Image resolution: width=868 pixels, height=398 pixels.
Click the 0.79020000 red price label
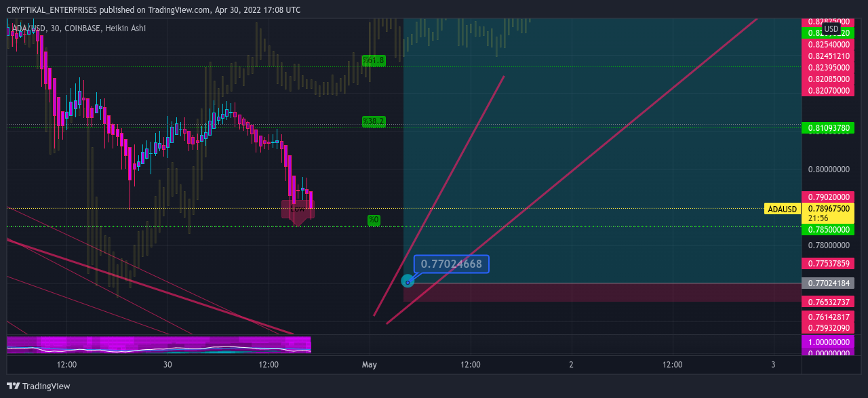tap(829, 196)
